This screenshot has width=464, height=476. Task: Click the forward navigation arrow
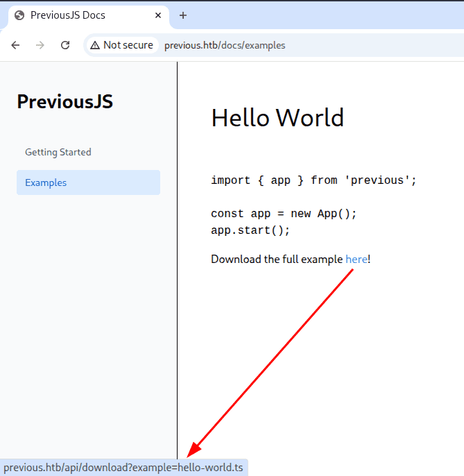click(x=40, y=45)
